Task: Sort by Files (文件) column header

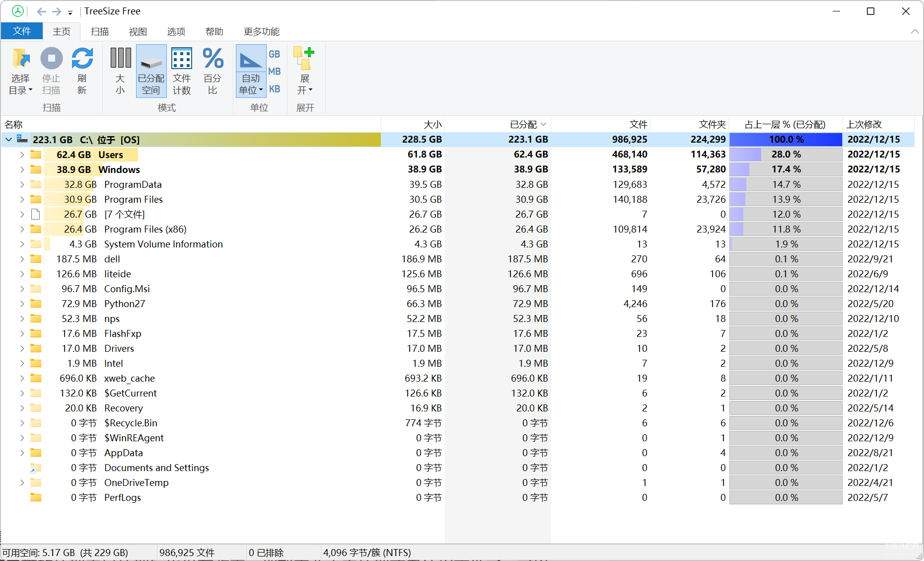Action: [601, 124]
